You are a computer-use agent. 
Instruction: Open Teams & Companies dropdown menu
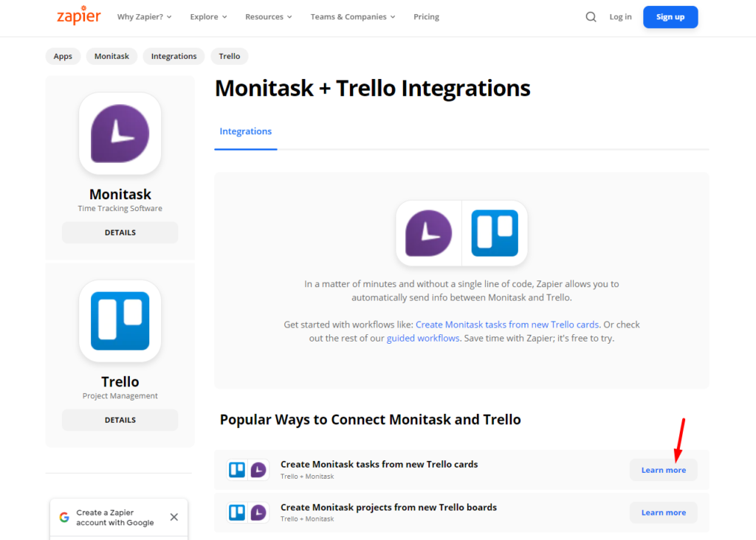click(x=353, y=17)
